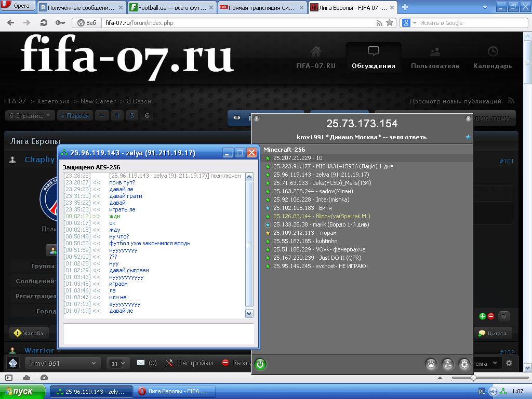532x399 pixels.
Task: Open FIFA-07.RU home icon in forum nav
Action: (x=315, y=51)
